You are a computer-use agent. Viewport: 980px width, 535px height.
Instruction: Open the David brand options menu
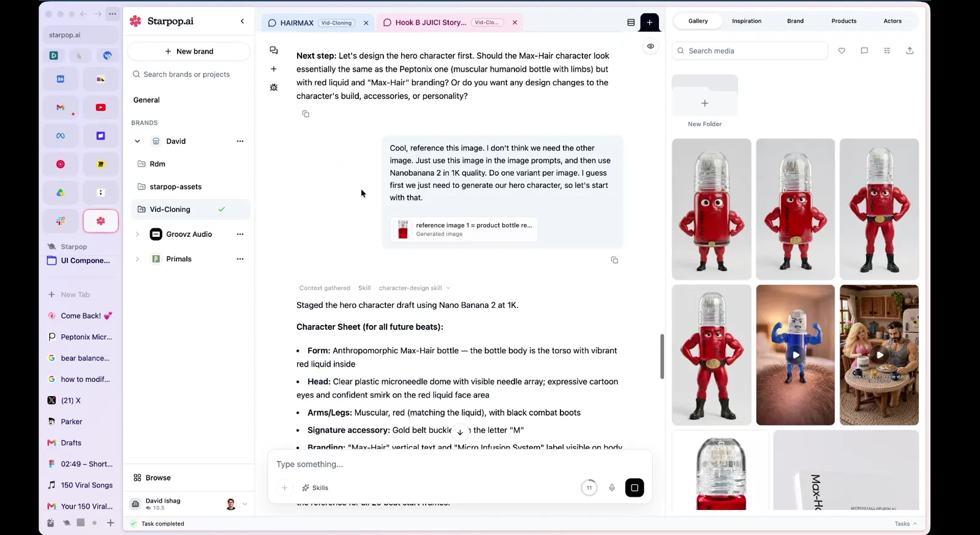[x=240, y=141]
